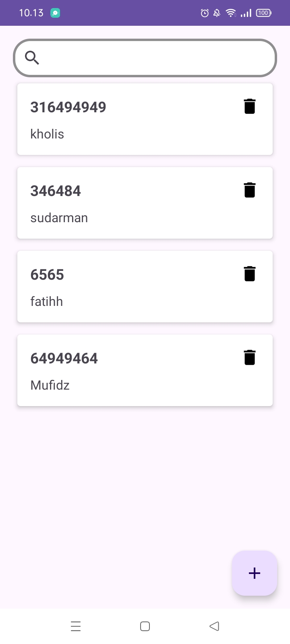
Task: Select number 316494949 text
Action: point(68,107)
